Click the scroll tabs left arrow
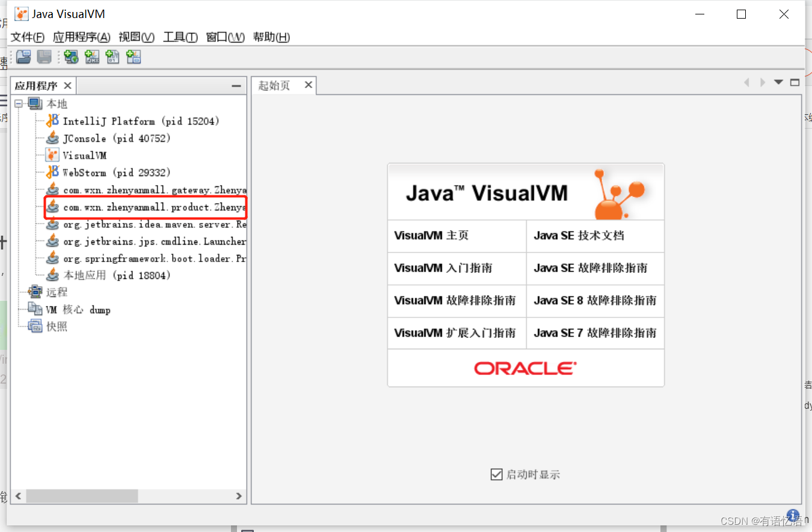The height and width of the screenshot is (532, 812). (x=746, y=82)
